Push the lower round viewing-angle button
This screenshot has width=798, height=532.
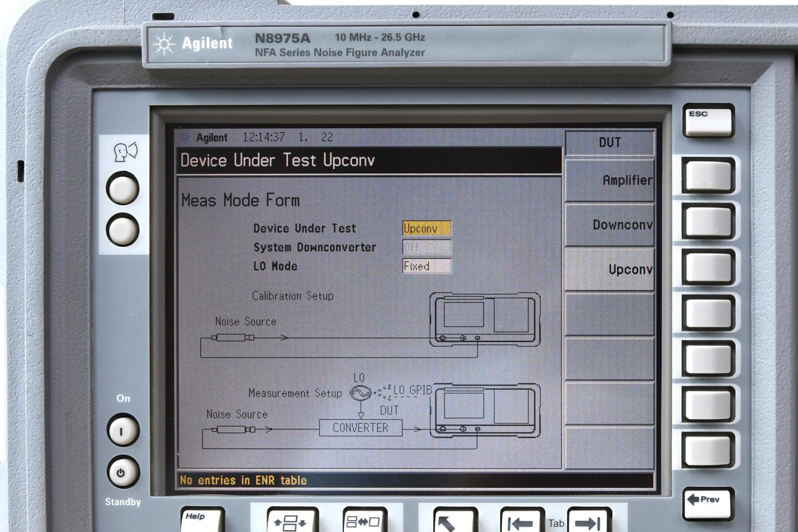point(123,230)
